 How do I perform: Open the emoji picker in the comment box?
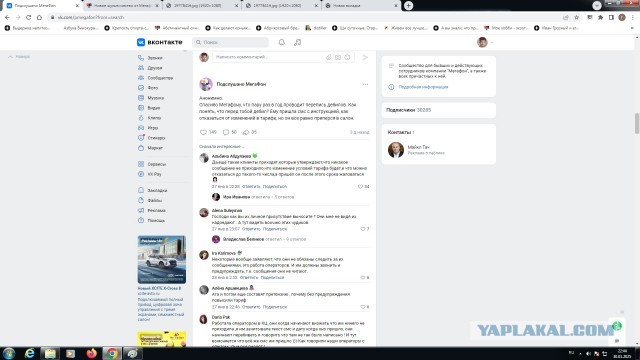click(347, 57)
